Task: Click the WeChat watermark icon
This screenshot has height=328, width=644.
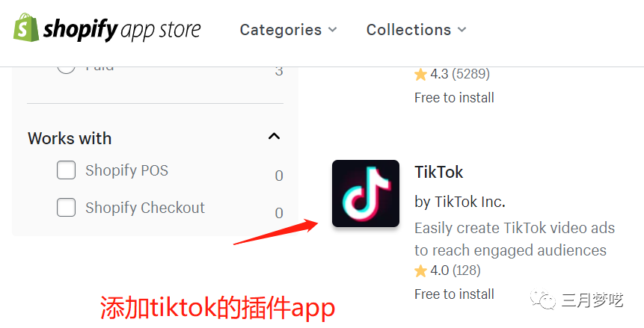Action: pyautogui.click(x=542, y=300)
